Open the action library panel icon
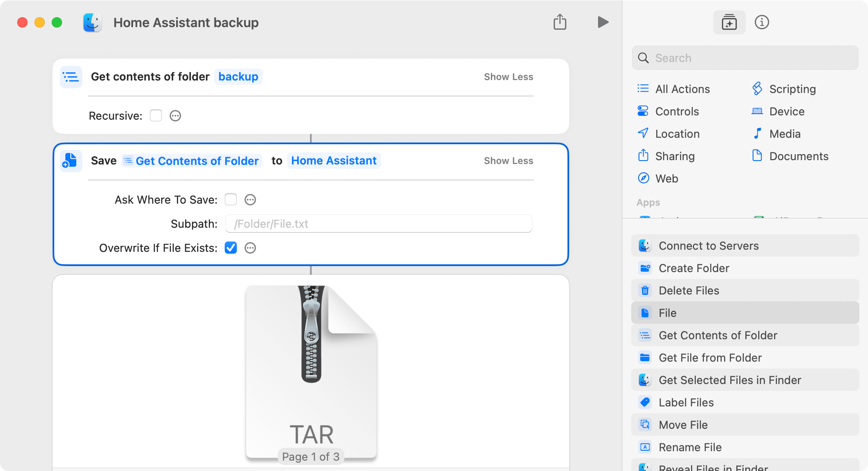868x471 pixels. click(729, 22)
